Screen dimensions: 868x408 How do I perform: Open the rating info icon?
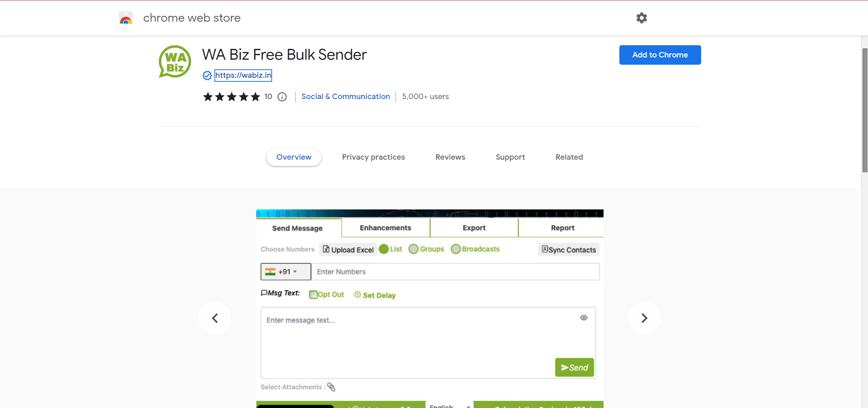282,97
